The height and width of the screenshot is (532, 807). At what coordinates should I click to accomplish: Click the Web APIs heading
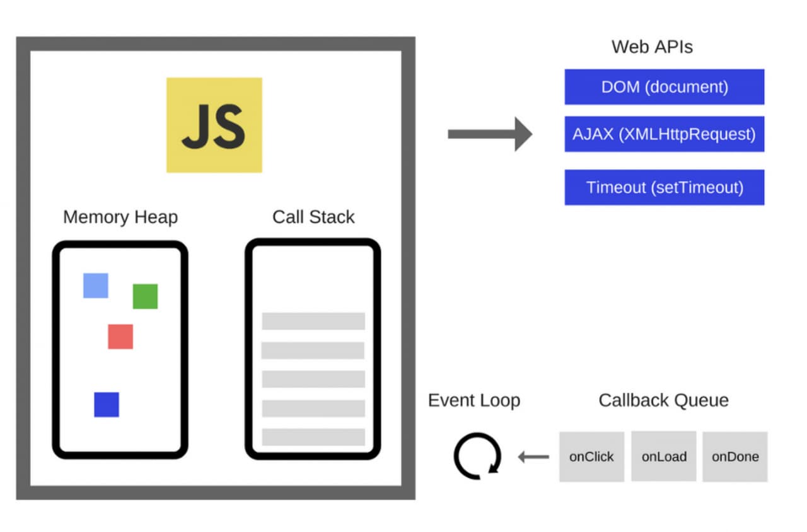tap(652, 47)
